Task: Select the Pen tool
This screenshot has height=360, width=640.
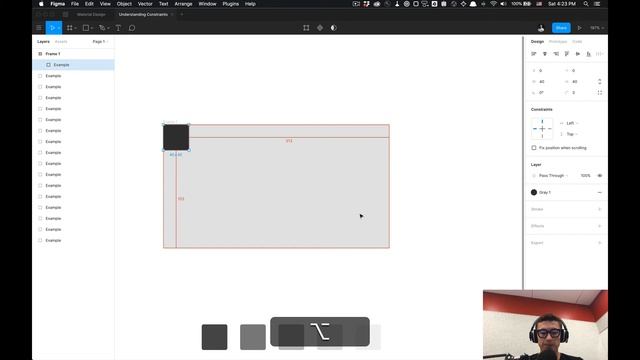Action: coord(102,28)
